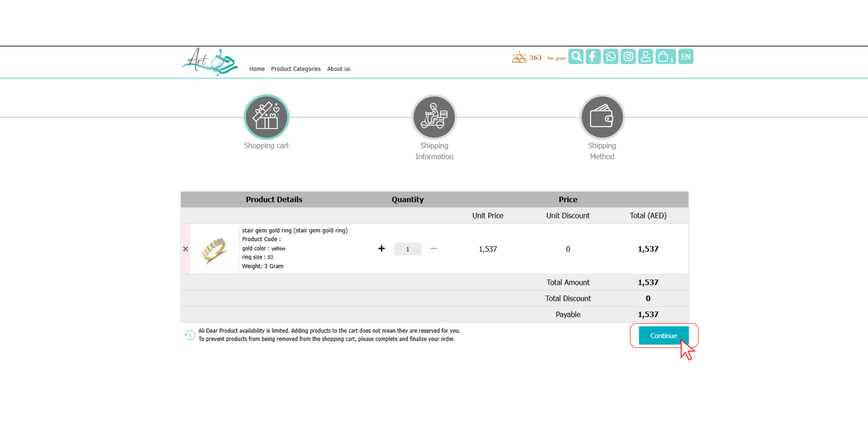868x431 pixels.
Task: Click the gold price per gram icon
Action: point(519,58)
